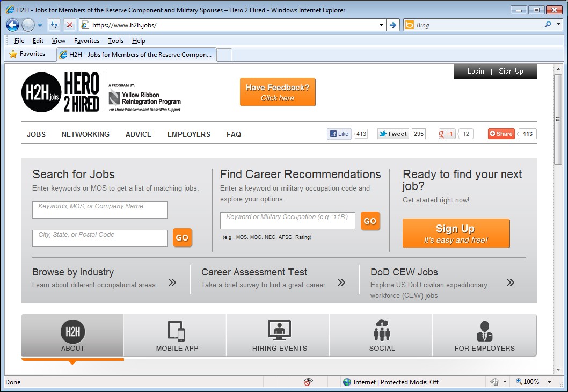Click the Twitter Tweet button
Screen dimensions: 568x392
(x=393, y=134)
